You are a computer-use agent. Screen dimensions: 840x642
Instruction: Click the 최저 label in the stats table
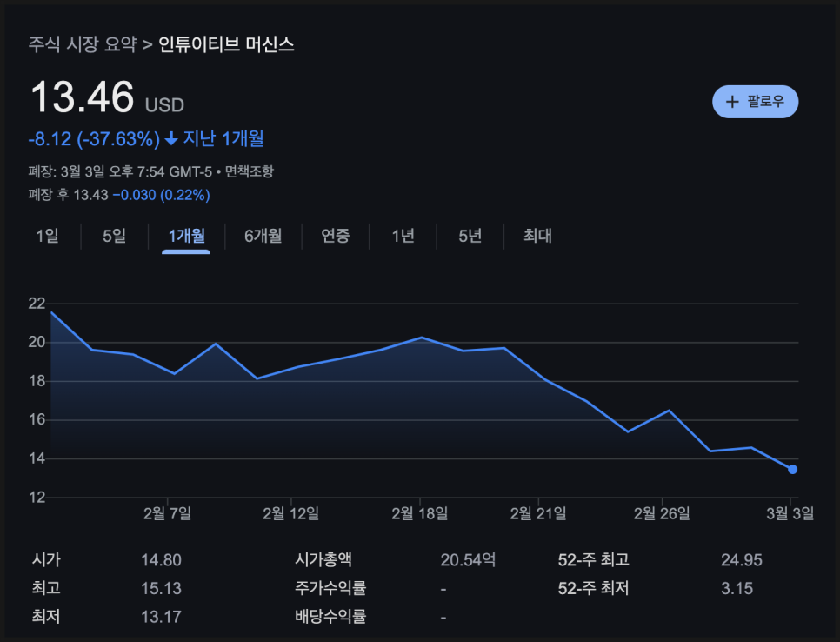point(46,617)
